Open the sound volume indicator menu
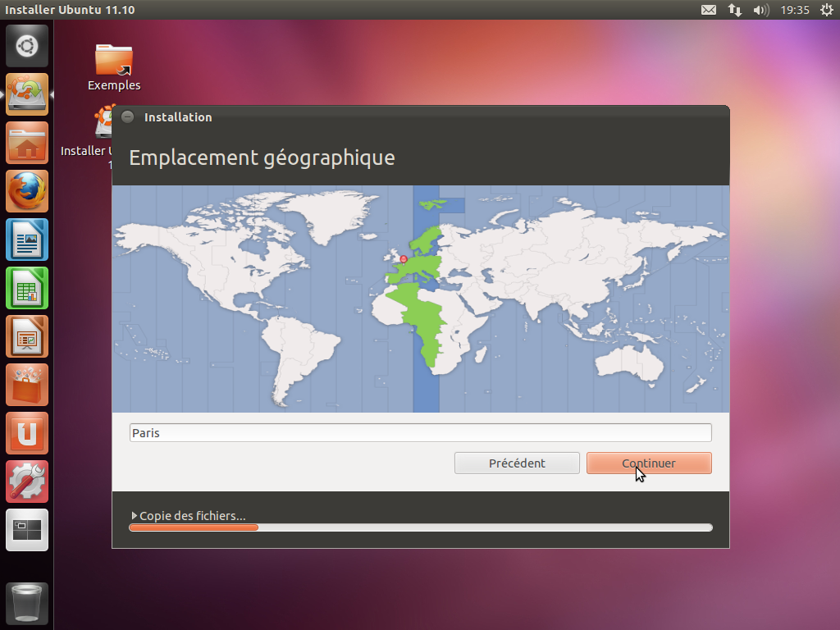Image resolution: width=840 pixels, height=630 pixels. (x=760, y=10)
